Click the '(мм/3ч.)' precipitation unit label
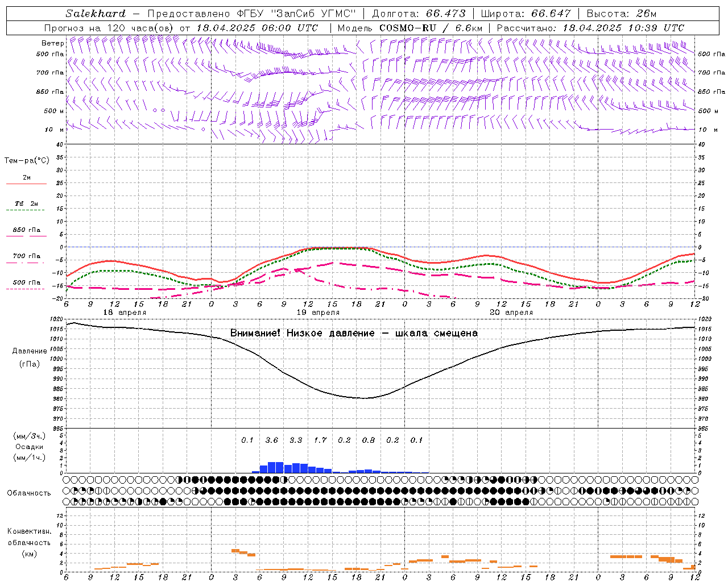728x582 pixels. pos(30,436)
